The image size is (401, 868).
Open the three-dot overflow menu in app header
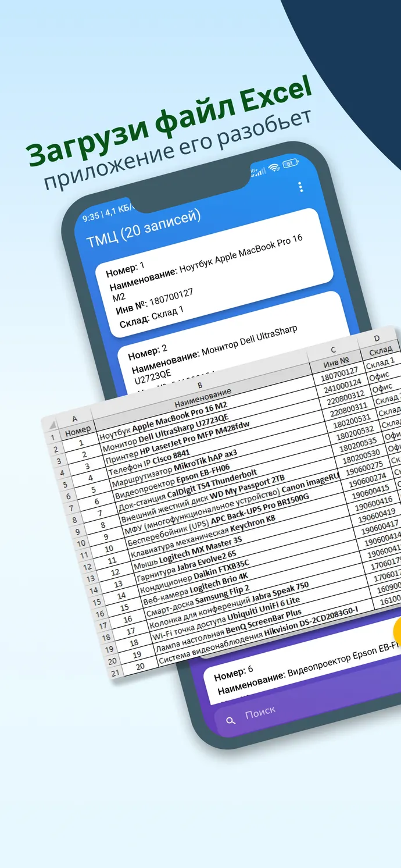point(300,187)
